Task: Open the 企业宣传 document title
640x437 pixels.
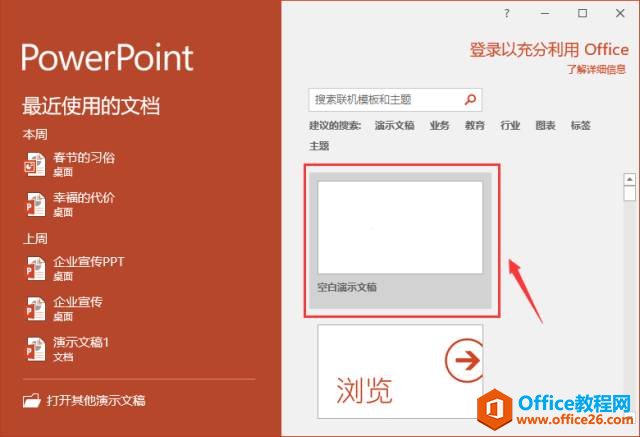Action: click(x=78, y=302)
